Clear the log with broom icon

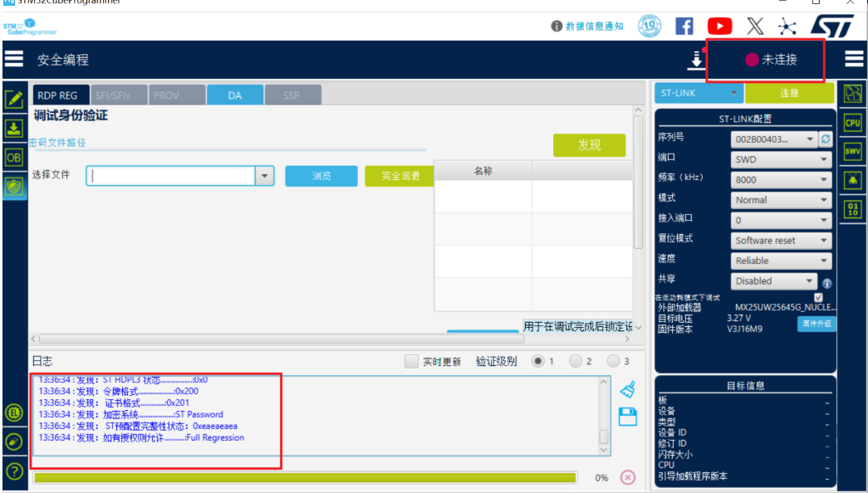click(x=628, y=388)
